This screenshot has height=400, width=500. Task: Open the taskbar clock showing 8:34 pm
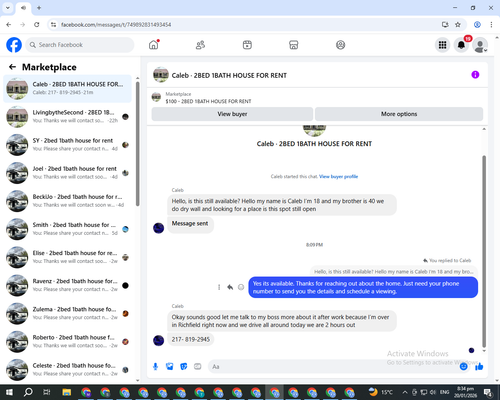465,392
